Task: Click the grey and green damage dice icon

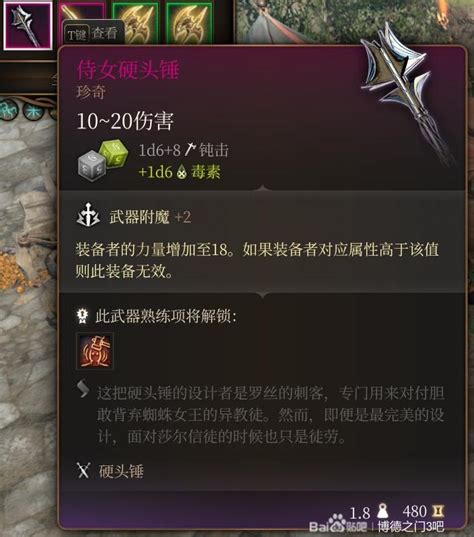Action: pyautogui.click(x=102, y=160)
